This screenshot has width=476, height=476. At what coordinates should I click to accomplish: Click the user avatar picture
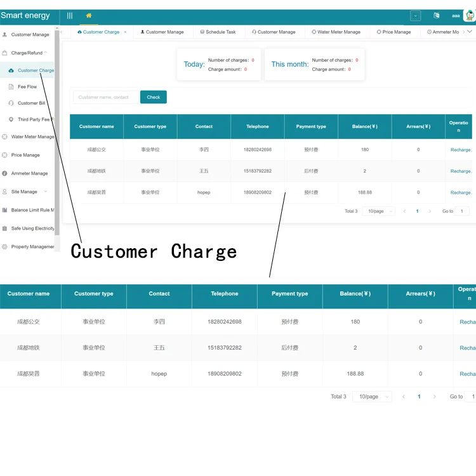[x=470, y=15]
